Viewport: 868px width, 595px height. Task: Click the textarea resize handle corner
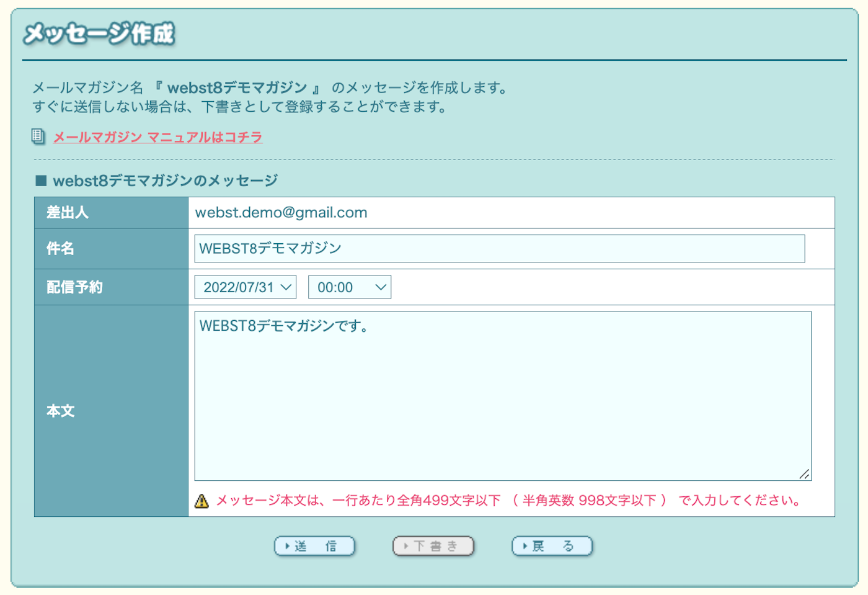804,474
